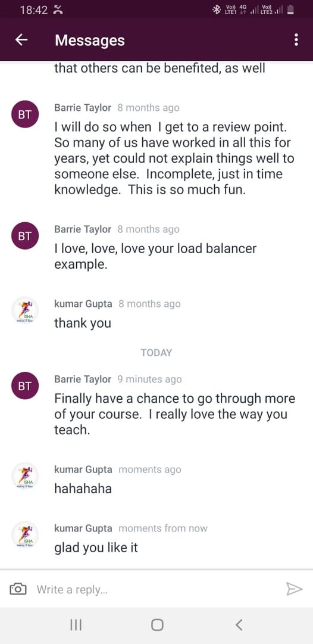Tap the camera icon to attach photo

tap(18, 589)
